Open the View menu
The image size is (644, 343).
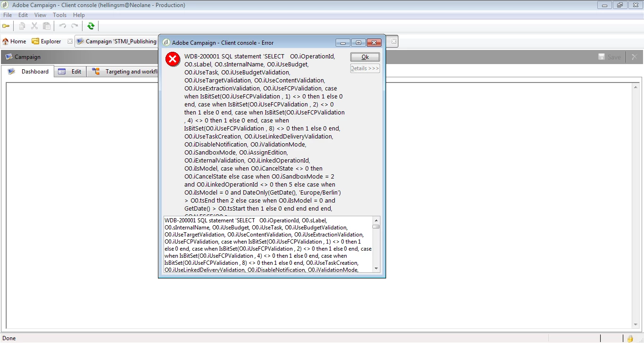tap(41, 15)
